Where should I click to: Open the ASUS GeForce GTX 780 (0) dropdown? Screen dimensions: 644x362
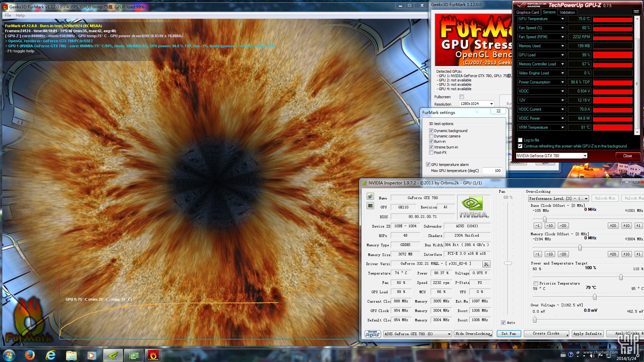[418, 334]
